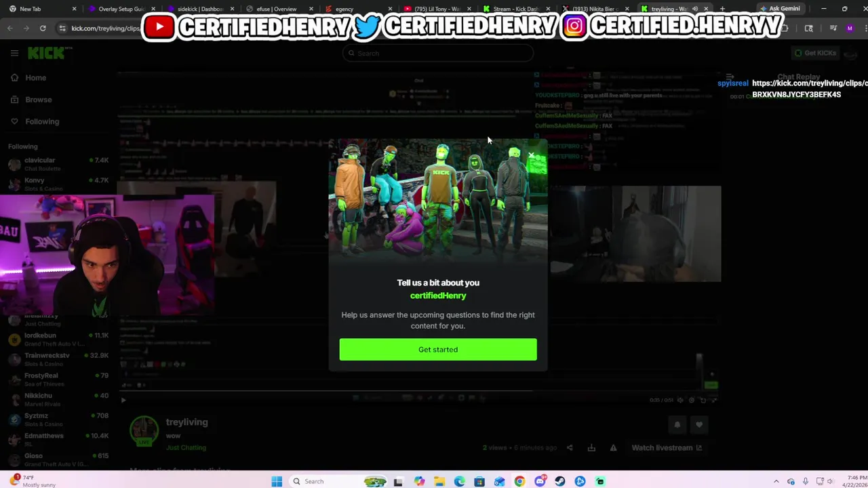
Task: Open Syztmz channel in sidebar
Action: (58, 419)
